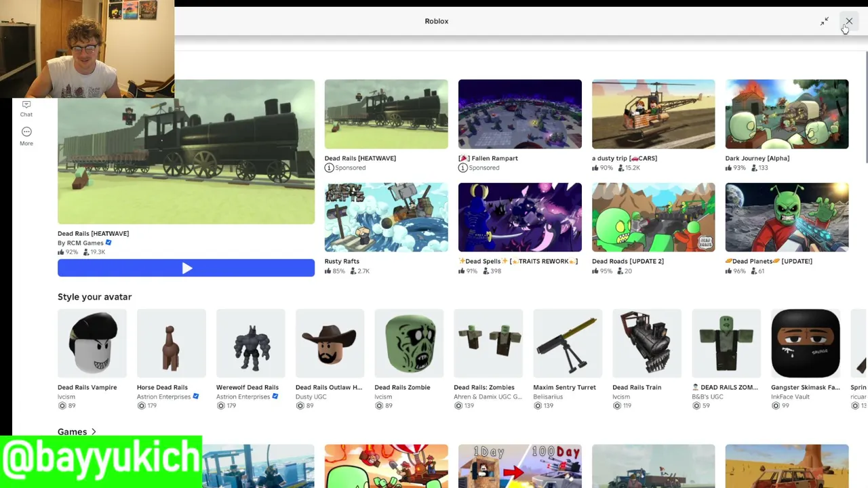Click the player count icon under Dead Planets

pos(754,271)
